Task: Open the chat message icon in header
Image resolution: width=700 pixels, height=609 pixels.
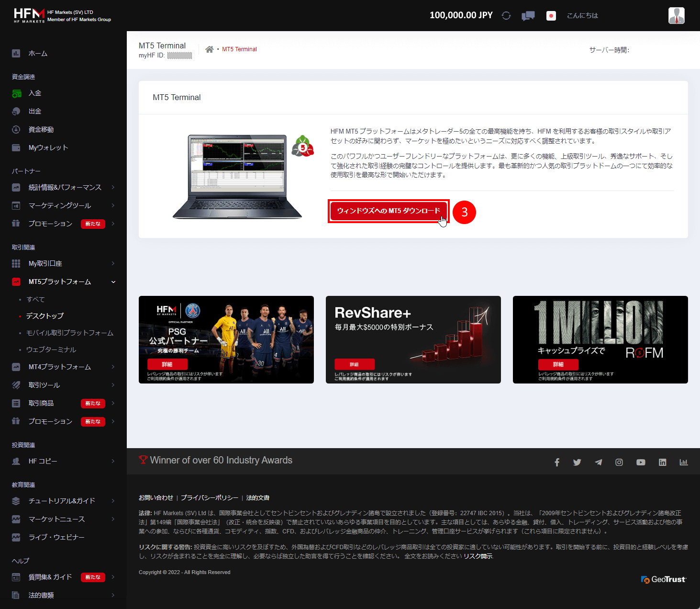Action: 528,15
